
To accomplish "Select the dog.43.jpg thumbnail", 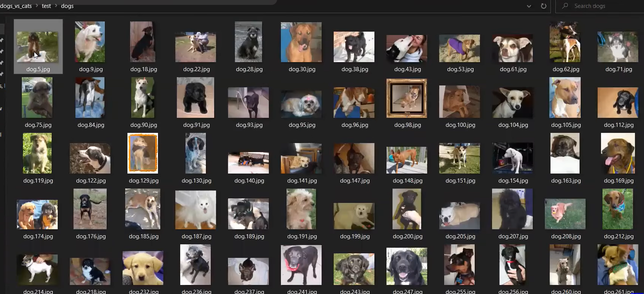I will 407,49.
